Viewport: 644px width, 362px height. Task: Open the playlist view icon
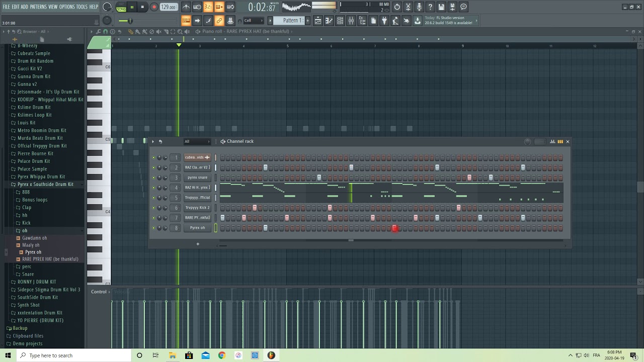(318, 21)
